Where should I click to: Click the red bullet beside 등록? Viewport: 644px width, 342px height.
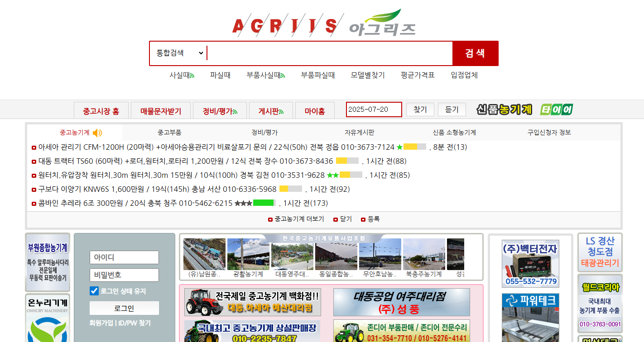(x=363, y=219)
